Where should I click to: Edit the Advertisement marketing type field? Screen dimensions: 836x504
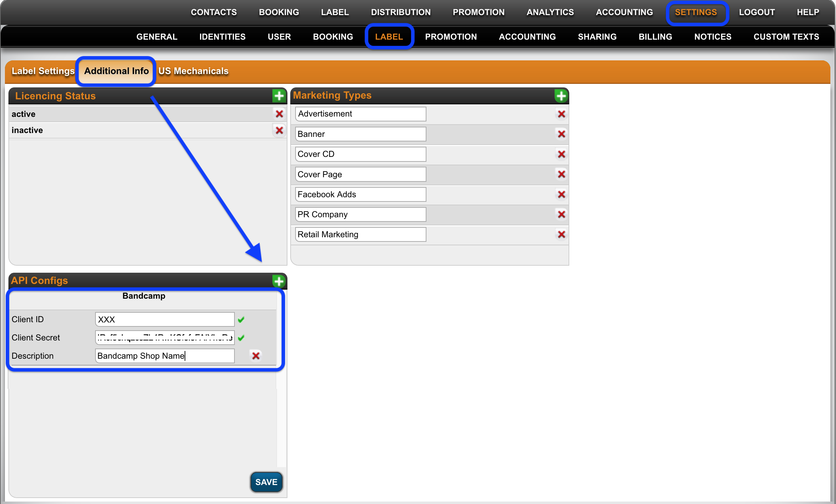pos(361,114)
